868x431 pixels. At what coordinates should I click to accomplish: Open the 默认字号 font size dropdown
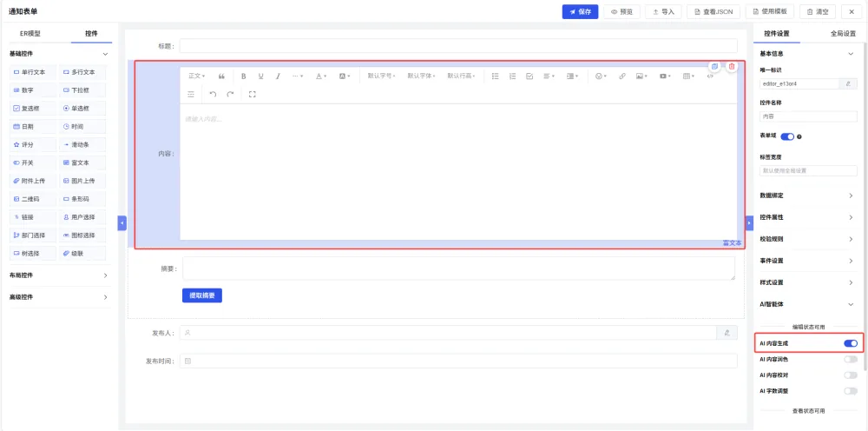pyautogui.click(x=381, y=76)
